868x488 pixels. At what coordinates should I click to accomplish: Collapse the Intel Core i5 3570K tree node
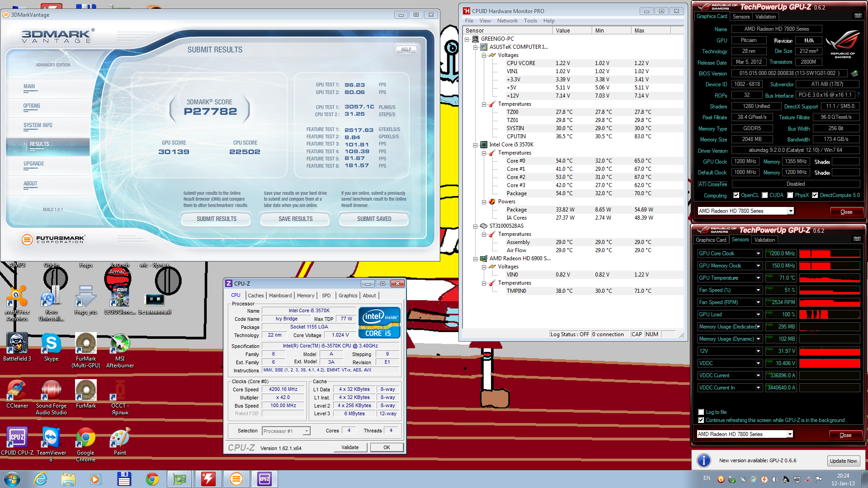click(475, 145)
